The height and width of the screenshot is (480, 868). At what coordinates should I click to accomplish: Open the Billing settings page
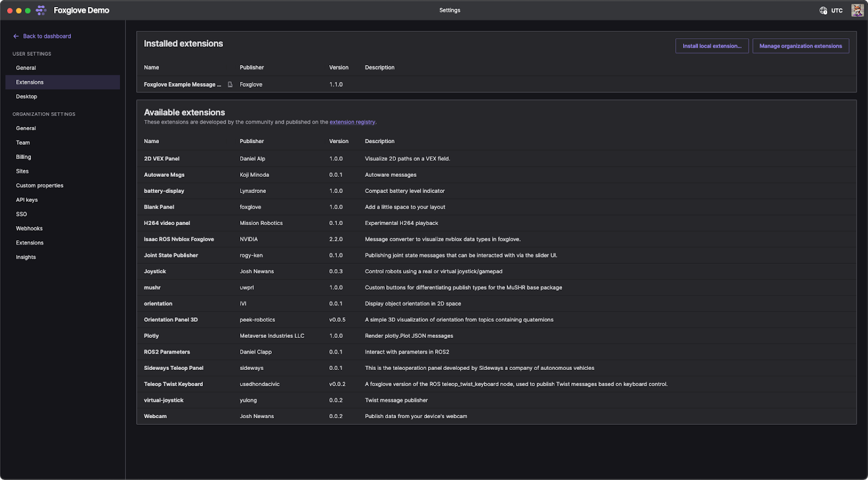click(23, 157)
